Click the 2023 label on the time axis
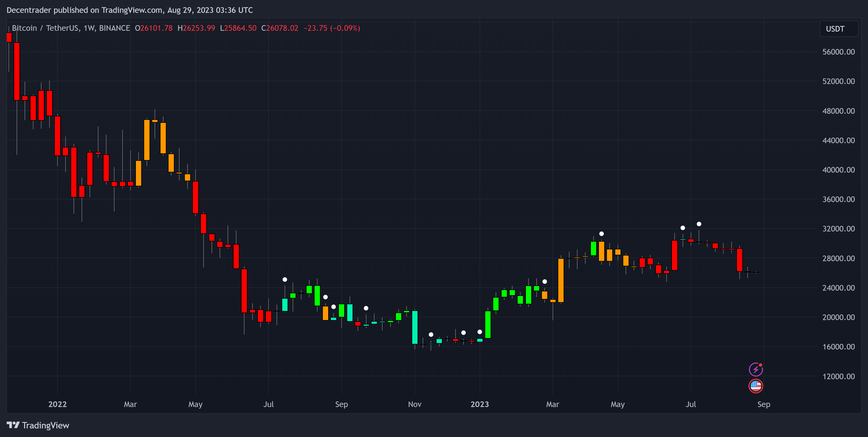This screenshot has height=437, width=868. [x=480, y=404]
